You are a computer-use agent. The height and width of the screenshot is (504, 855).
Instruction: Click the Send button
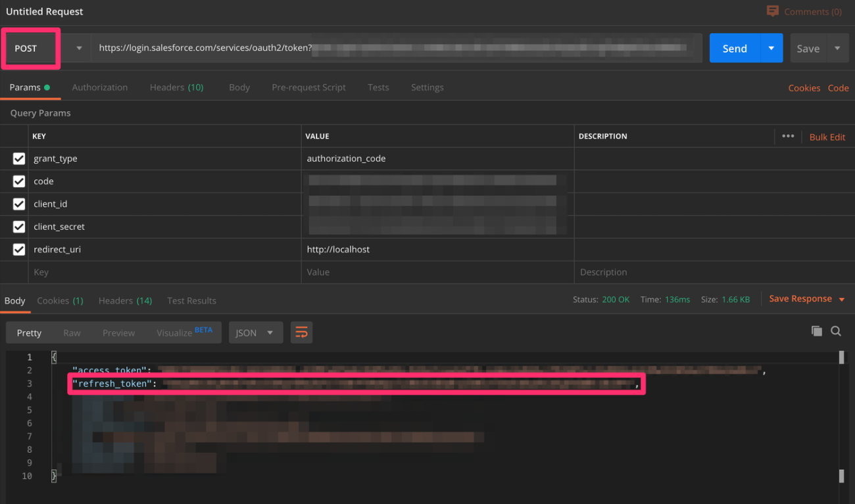pos(735,48)
